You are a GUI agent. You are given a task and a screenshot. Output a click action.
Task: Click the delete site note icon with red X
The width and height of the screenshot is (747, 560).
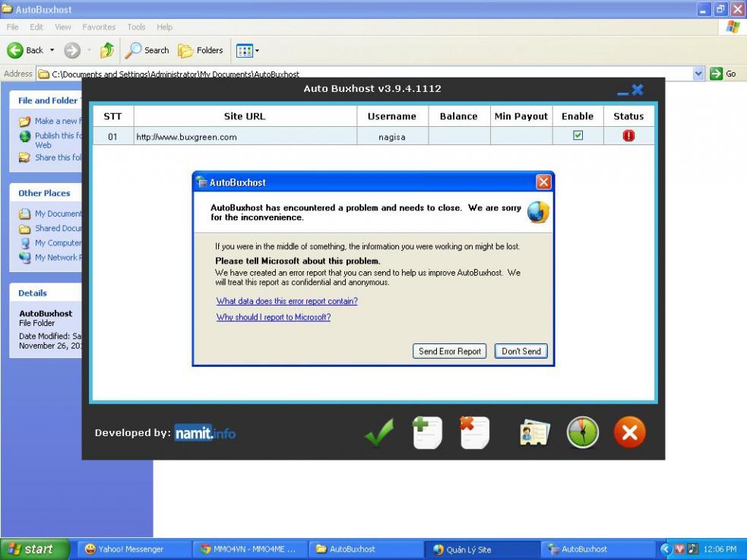coord(474,432)
